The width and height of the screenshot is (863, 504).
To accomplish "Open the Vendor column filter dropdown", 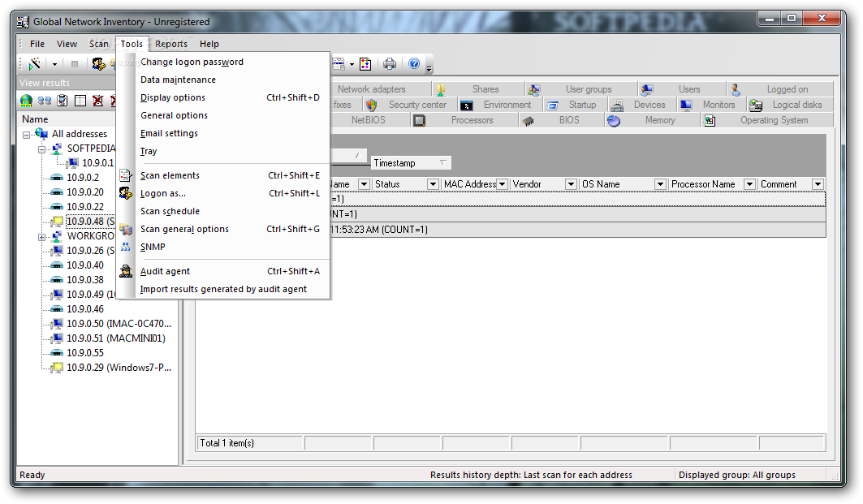I will [572, 184].
